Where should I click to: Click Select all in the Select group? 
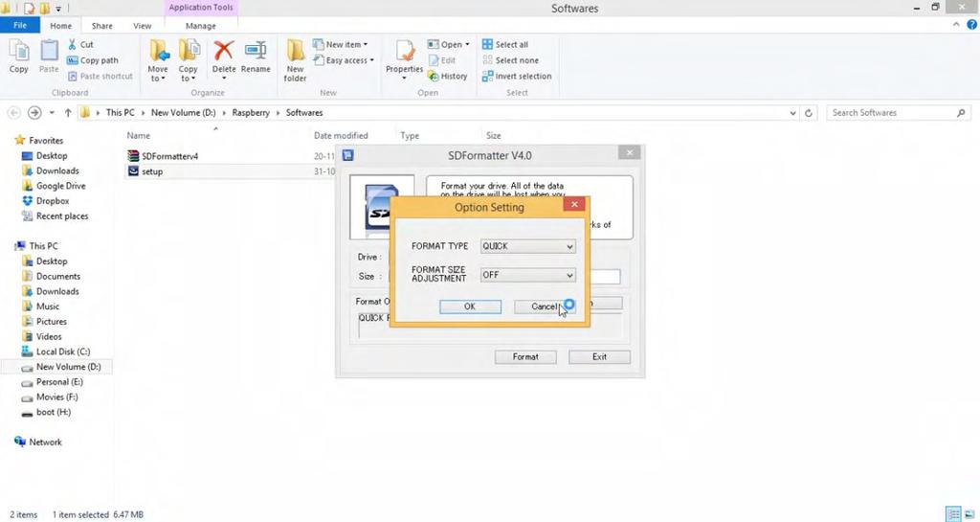[505, 44]
